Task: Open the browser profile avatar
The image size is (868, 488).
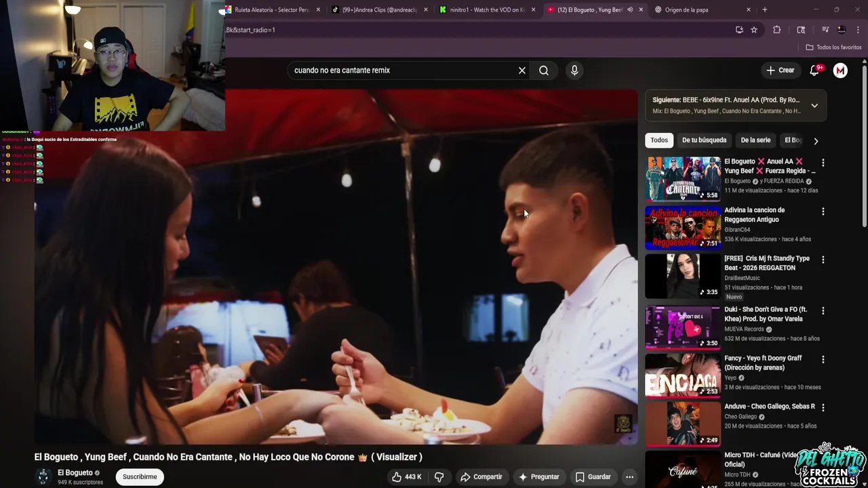Action: (x=842, y=30)
